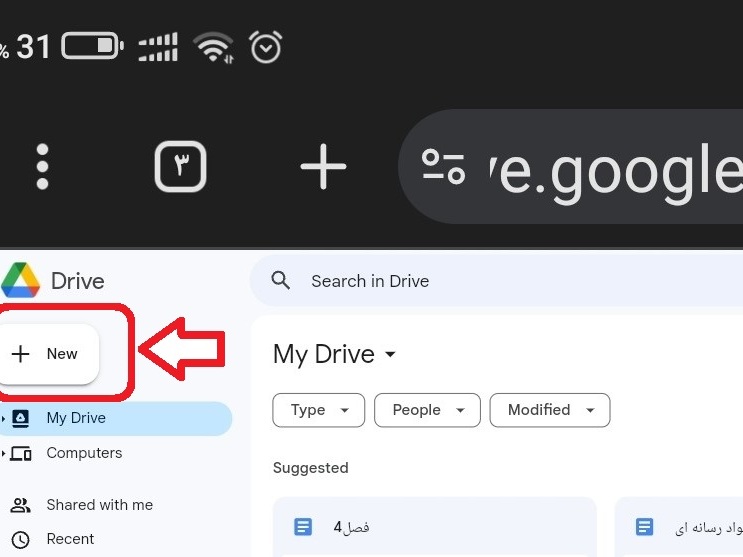The width and height of the screenshot is (743, 557).
Task: Click the Recent clock icon
Action: click(20, 539)
